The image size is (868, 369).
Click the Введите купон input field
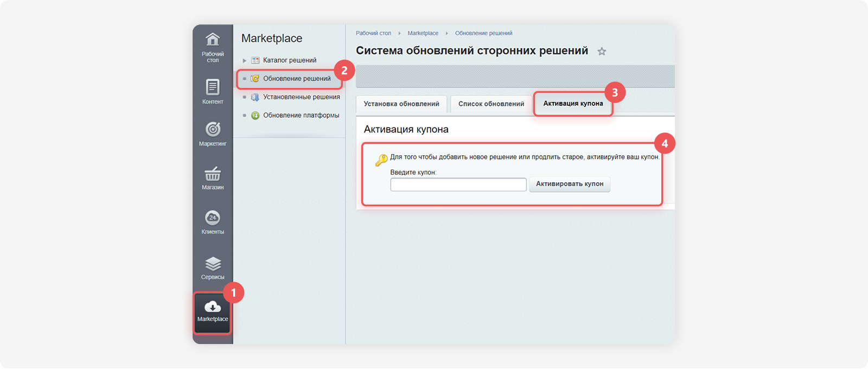458,184
